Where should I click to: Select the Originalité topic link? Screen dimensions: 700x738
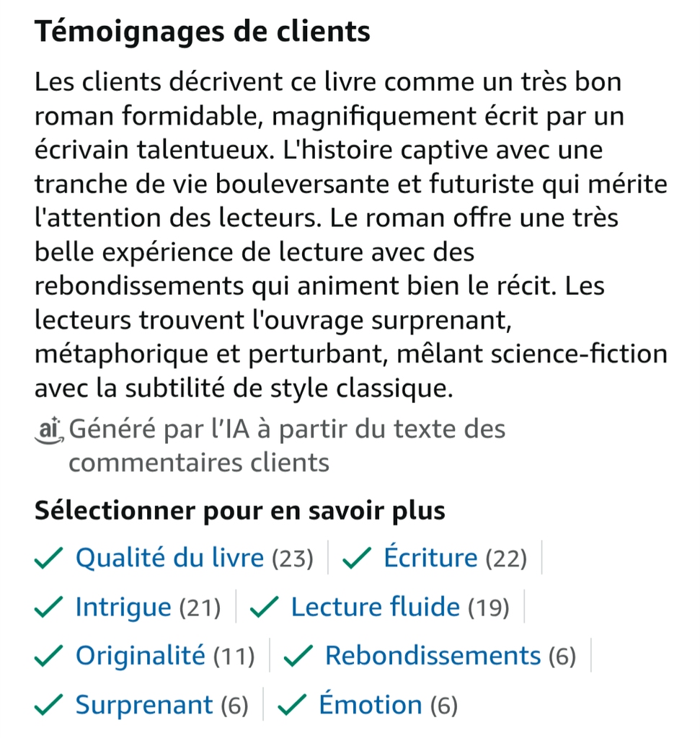click(x=141, y=656)
